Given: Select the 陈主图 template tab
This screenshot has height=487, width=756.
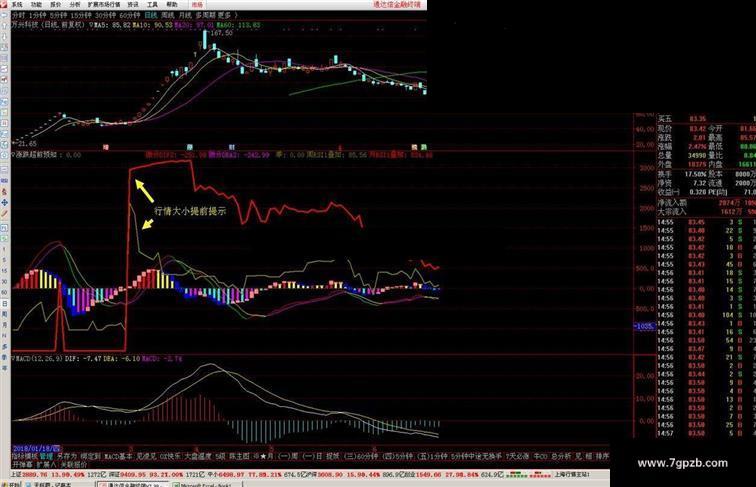Looking at the screenshot, I should click(x=239, y=456).
